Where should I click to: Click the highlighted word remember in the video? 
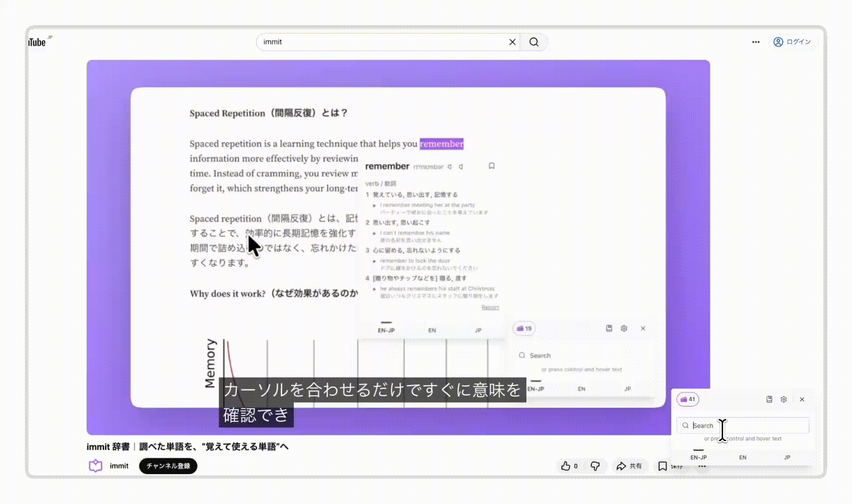(x=441, y=144)
